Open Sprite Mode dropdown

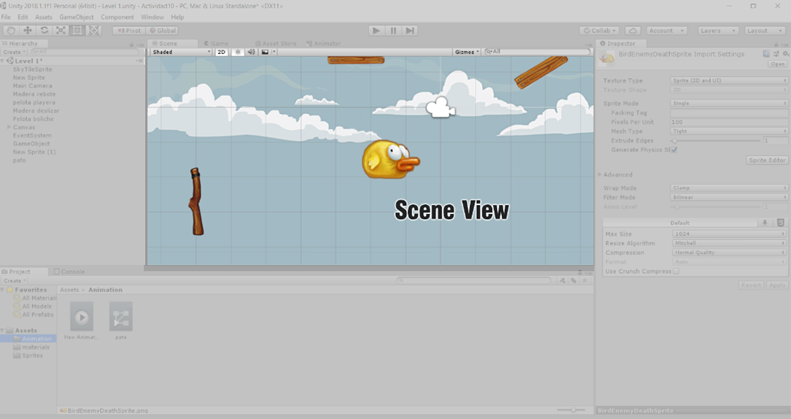tap(729, 103)
